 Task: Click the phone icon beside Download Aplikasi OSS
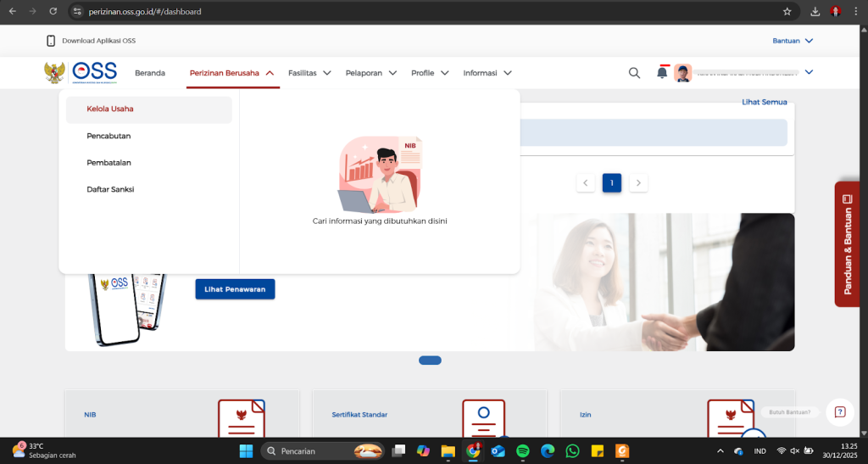51,41
